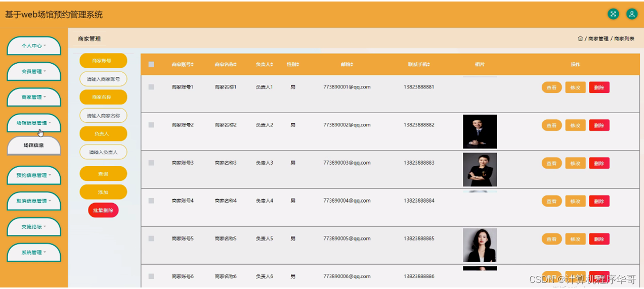Open the 交流论坛 sidebar menu

pos(34,227)
